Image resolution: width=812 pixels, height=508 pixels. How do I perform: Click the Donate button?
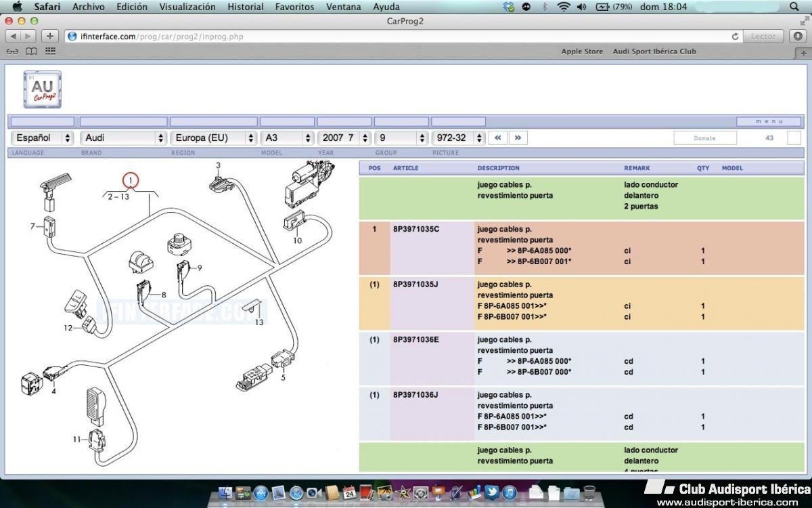pos(704,137)
